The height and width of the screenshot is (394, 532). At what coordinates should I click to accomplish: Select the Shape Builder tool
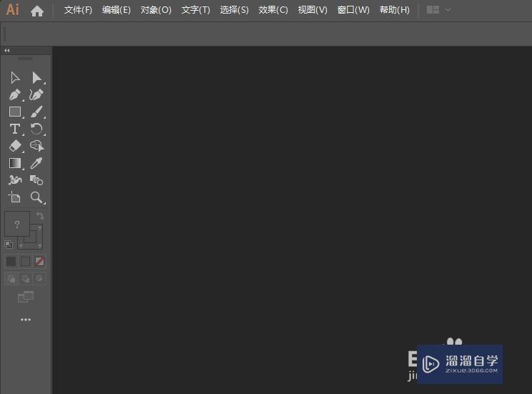click(x=36, y=146)
